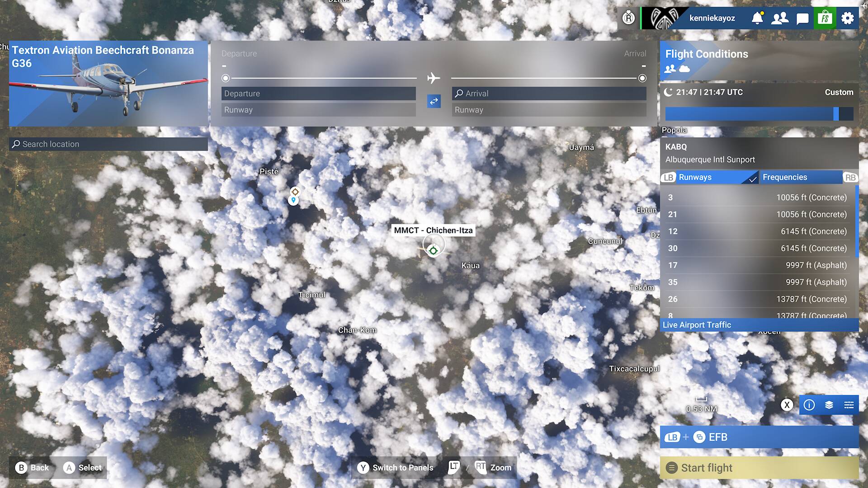Image resolution: width=868 pixels, height=488 pixels.
Task: Click the Start flight button
Action: (x=759, y=468)
